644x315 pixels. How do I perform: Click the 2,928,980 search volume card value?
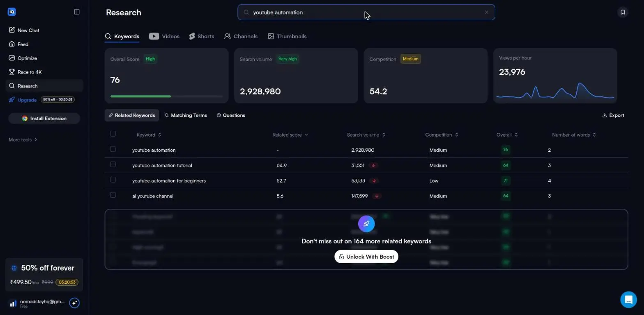(x=260, y=91)
